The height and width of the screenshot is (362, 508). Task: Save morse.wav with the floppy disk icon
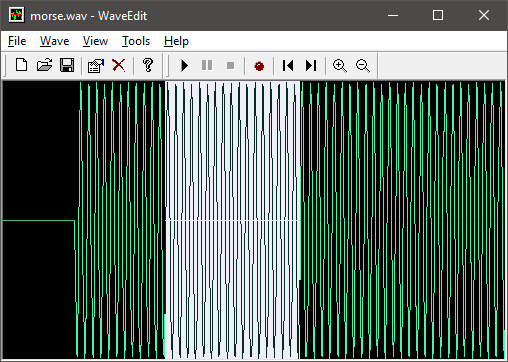coord(67,65)
